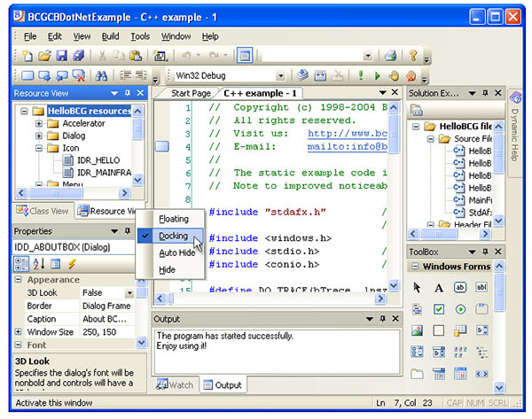Choose the RadioButton control in ToolBox
Image resolution: width=532 pixels, height=419 pixels.
(x=460, y=309)
